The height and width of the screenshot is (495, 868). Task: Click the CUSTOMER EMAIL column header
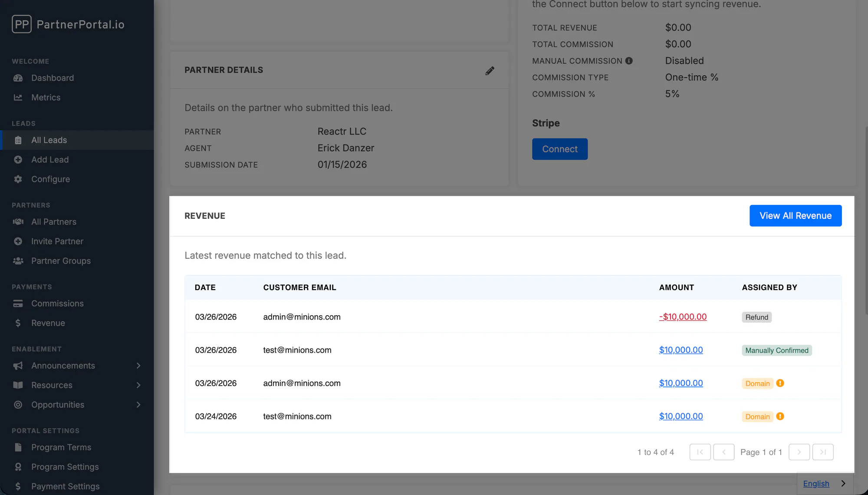click(299, 287)
